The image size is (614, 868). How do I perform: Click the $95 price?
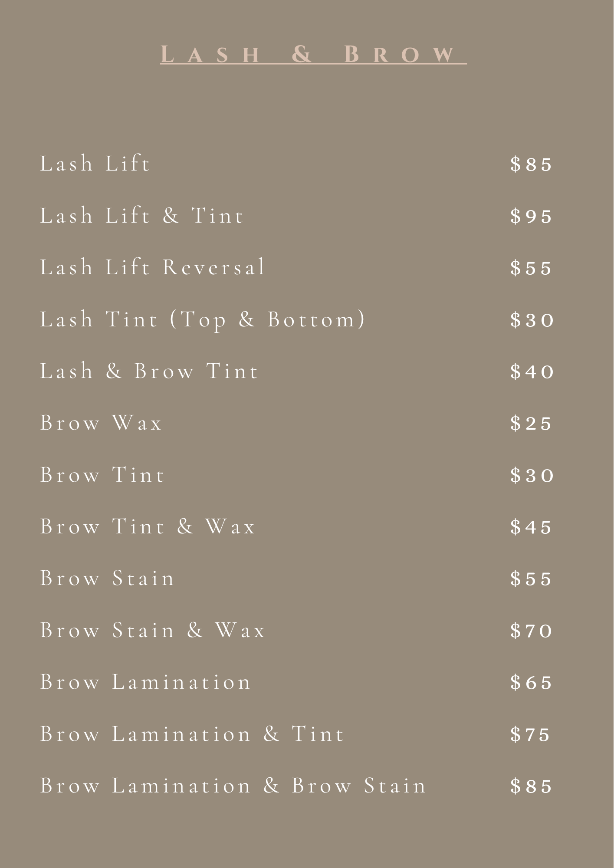pyautogui.click(x=531, y=216)
